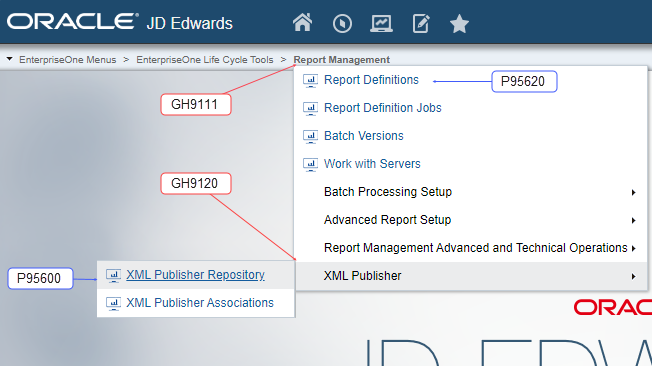Click the icon beside Report Definition Jobs
652x366 pixels.
click(x=311, y=108)
